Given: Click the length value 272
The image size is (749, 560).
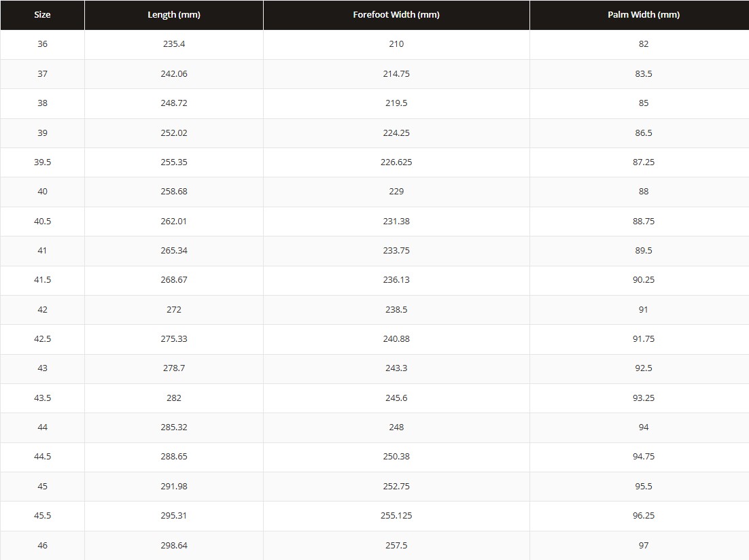Looking at the screenshot, I should [x=174, y=310].
